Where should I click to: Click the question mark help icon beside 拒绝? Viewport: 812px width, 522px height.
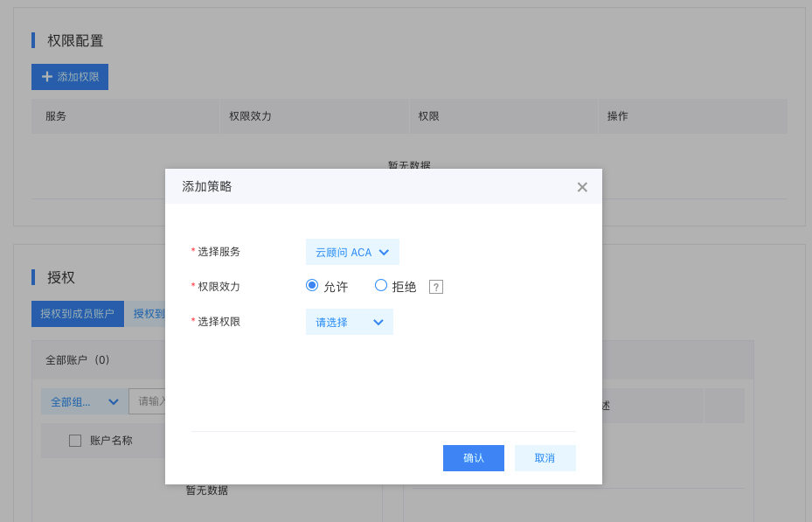click(436, 287)
